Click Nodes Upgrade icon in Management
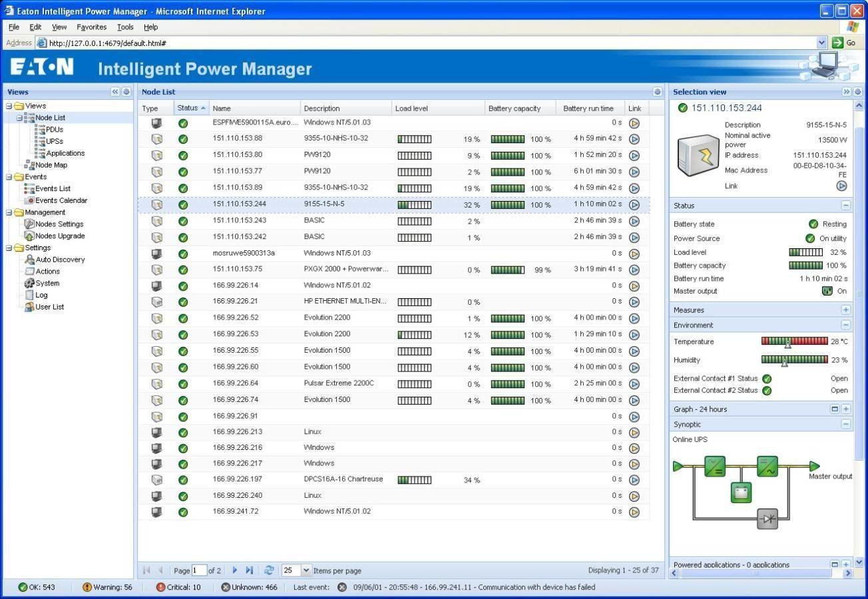 [x=30, y=236]
